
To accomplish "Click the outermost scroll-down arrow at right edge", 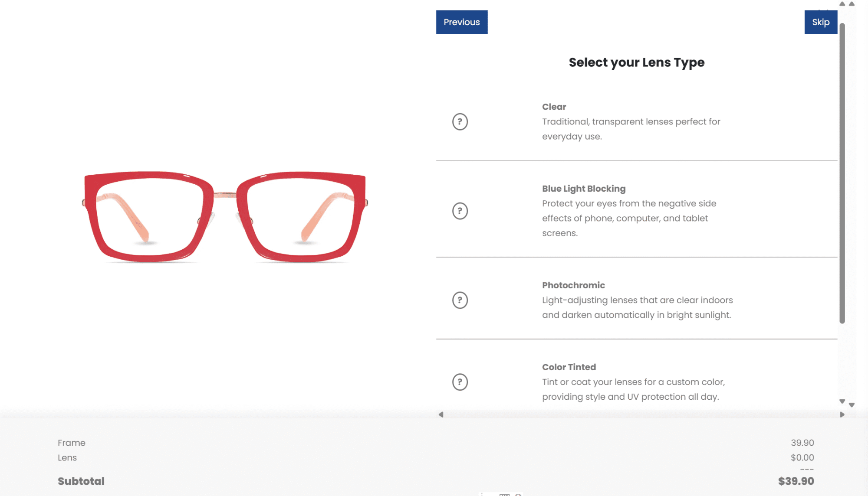I will click(852, 405).
